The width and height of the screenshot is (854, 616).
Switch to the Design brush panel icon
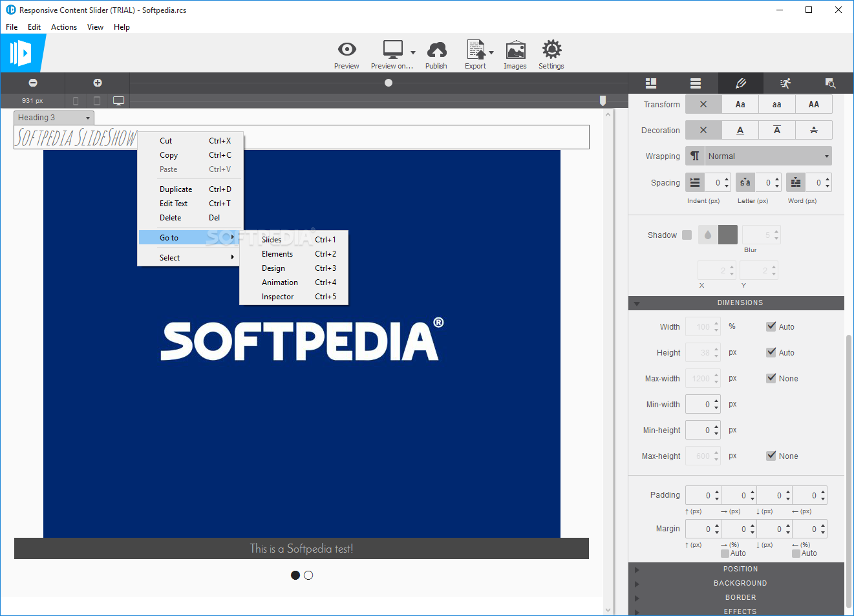tap(741, 83)
